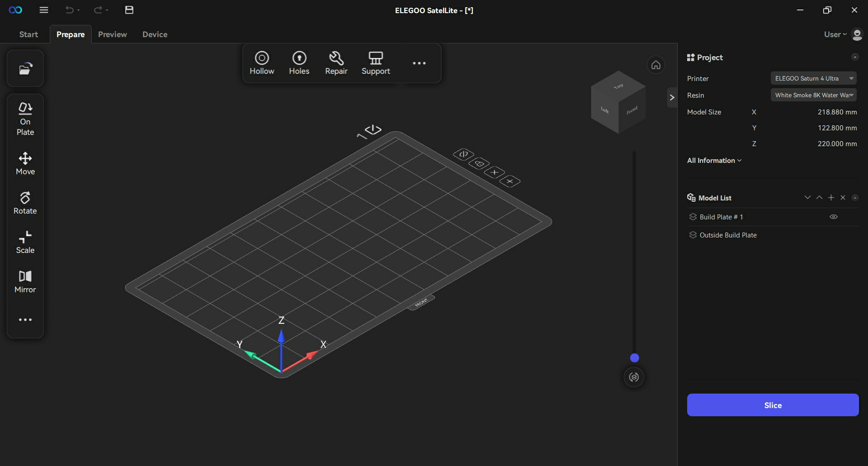The height and width of the screenshot is (466, 868).
Task: Switch to the Device tab
Action: 155,34
